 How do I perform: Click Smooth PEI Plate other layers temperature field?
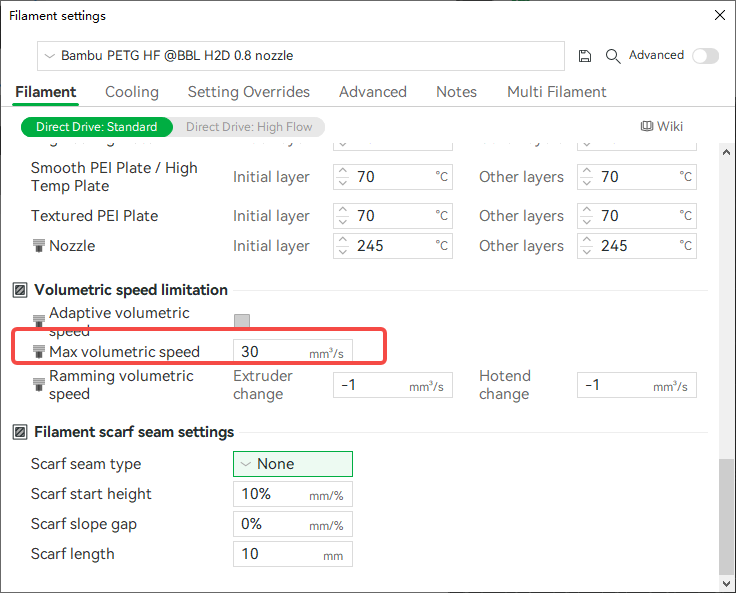(x=637, y=177)
